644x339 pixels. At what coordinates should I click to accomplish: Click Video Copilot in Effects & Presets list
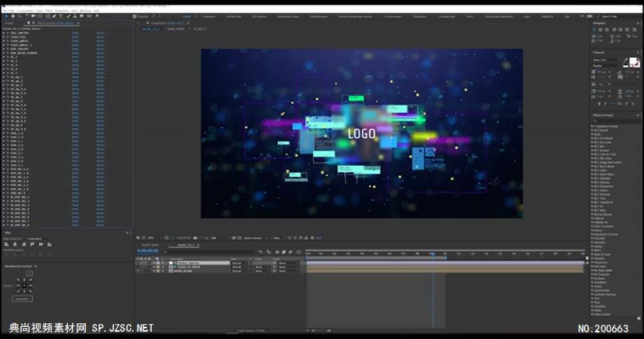603,315
